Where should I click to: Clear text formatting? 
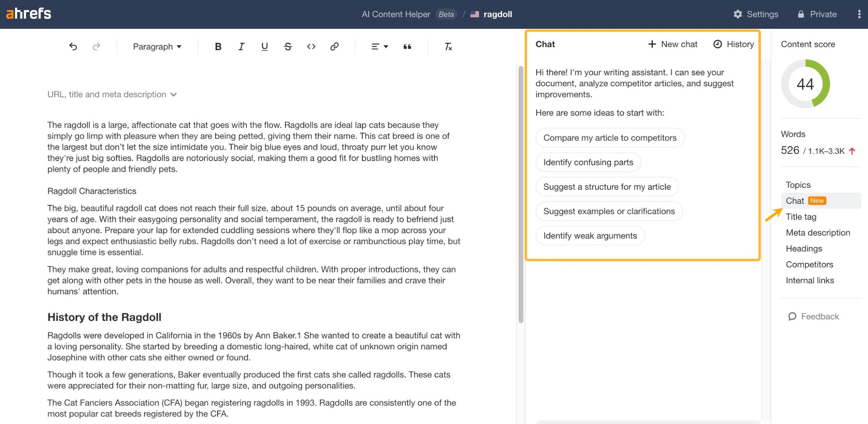pyautogui.click(x=448, y=46)
